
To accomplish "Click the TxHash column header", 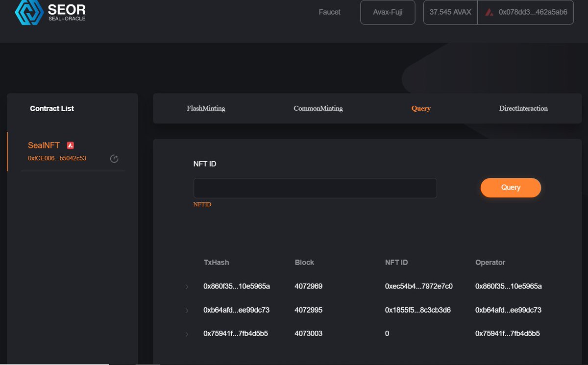I will [216, 263].
